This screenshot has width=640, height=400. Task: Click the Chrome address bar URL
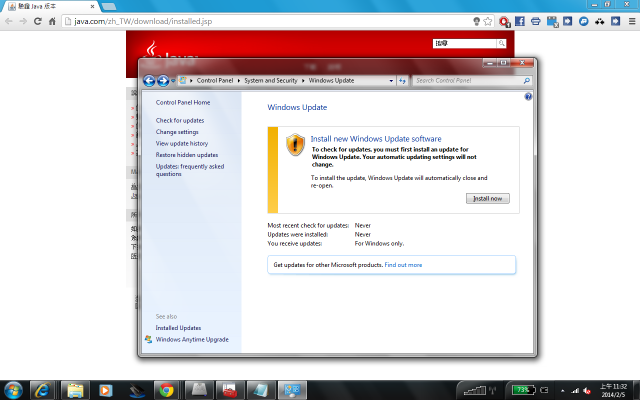143,21
